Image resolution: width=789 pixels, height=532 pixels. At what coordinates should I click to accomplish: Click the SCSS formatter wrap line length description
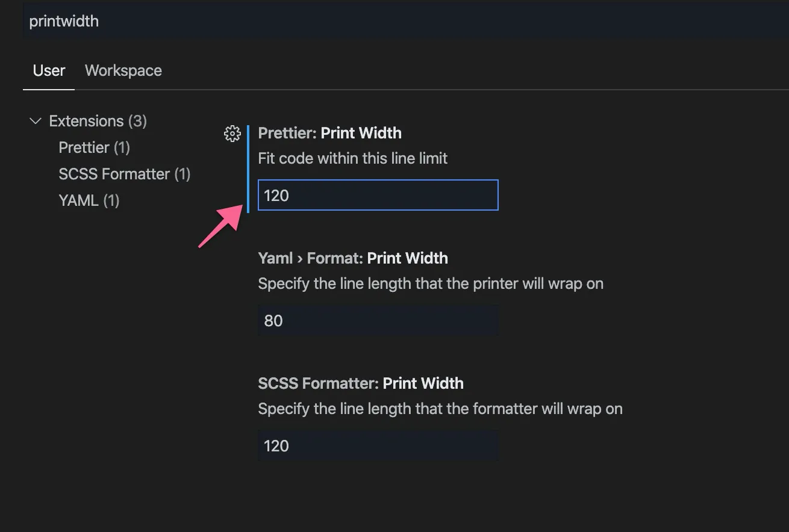[x=440, y=409]
